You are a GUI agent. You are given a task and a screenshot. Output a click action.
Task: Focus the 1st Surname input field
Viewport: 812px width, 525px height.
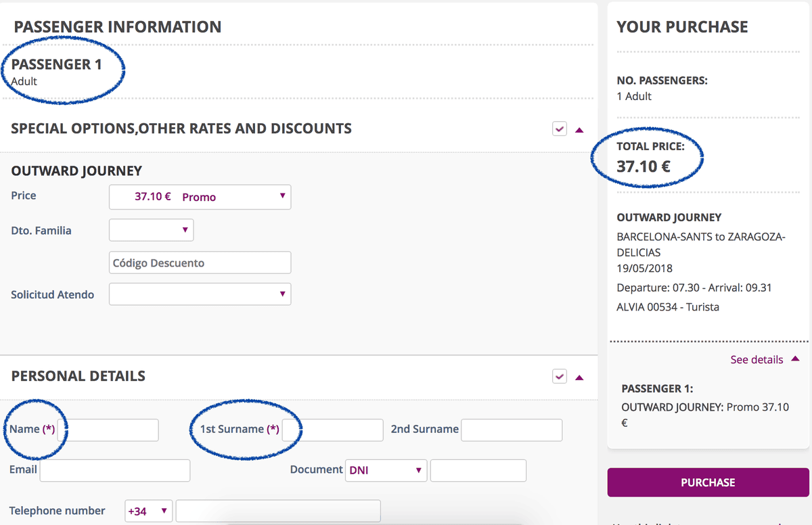(x=332, y=430)
